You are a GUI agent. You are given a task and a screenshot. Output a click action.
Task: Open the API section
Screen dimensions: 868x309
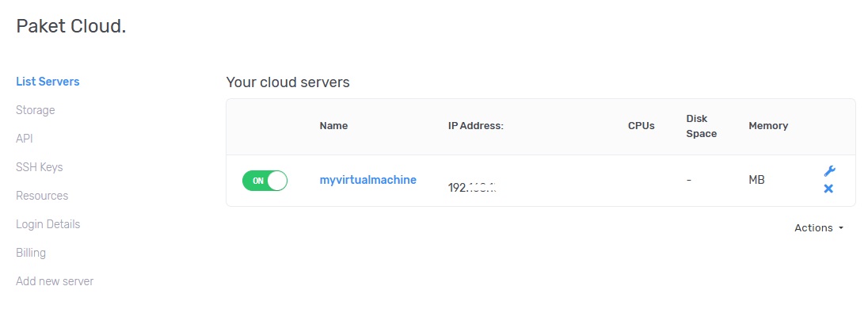25,139
